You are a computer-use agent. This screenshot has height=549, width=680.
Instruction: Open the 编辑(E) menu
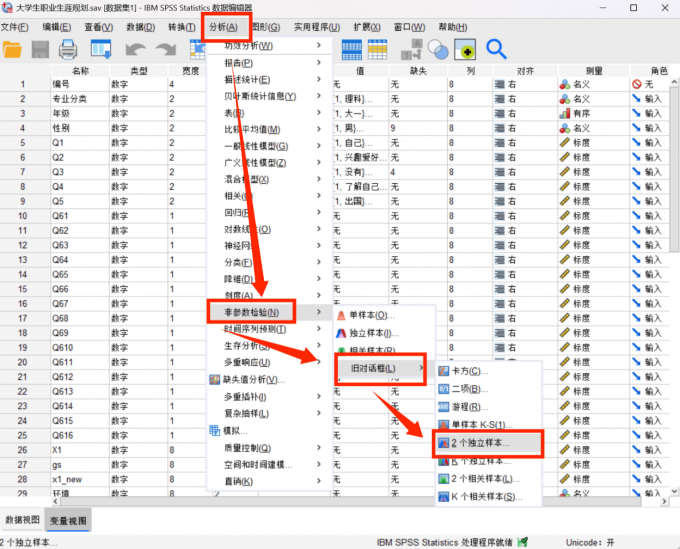57,27
